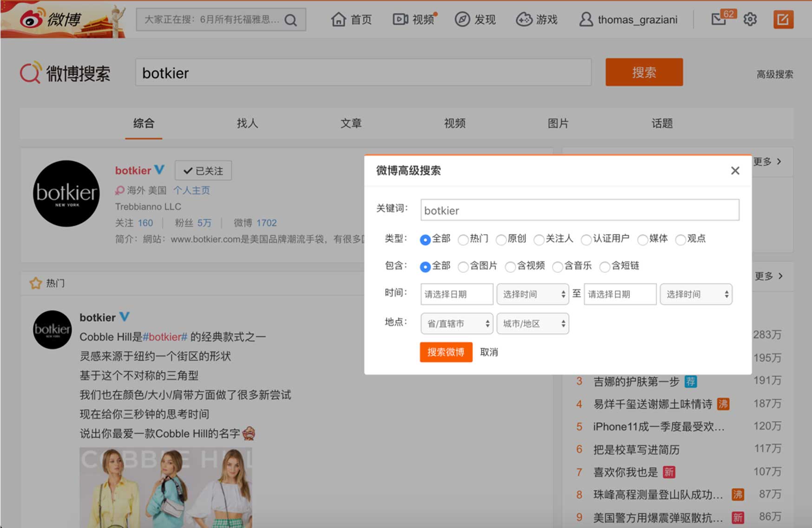
Task: Select 含音乐 radio button
Action: click(x=557, y=266)
